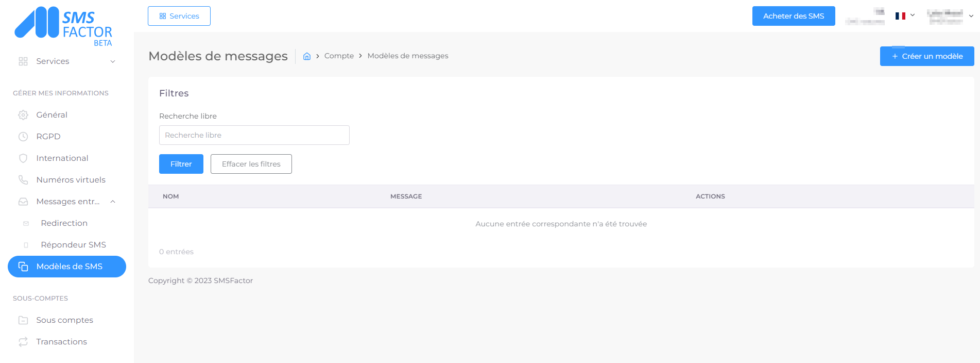Click the clock icon beside RGPD
Image resolution: width=980 pixels, height=363 pixels.
point(23,137)
